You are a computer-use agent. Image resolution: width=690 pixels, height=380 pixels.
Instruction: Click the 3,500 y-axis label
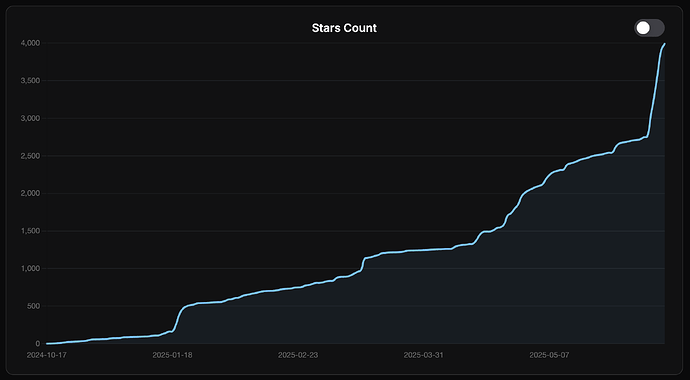(x=30, y=80)
